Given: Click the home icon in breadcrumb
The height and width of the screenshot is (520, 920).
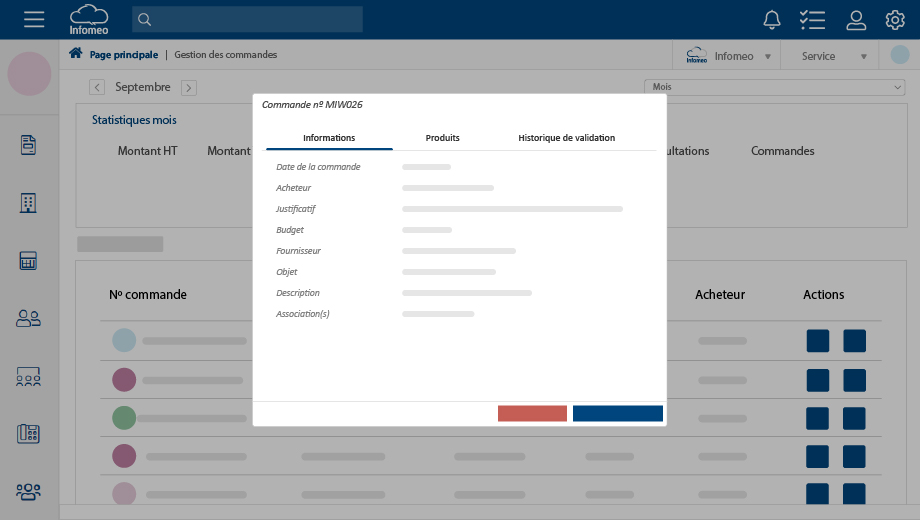Looking at the screenshot, I should click(76, 53).
